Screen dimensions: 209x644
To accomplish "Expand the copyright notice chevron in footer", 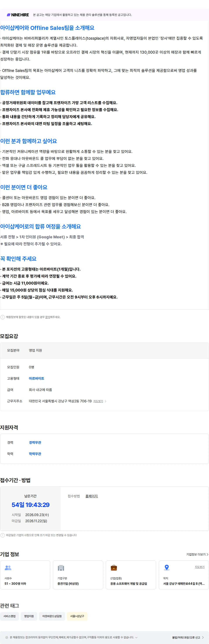I will pyautogui.click(x=136, y=637).
